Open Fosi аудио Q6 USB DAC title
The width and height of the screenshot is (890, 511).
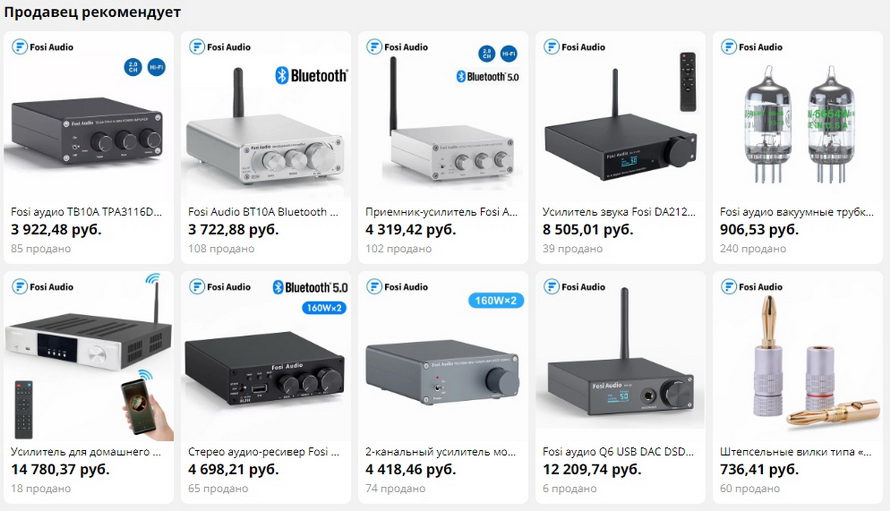618,452
